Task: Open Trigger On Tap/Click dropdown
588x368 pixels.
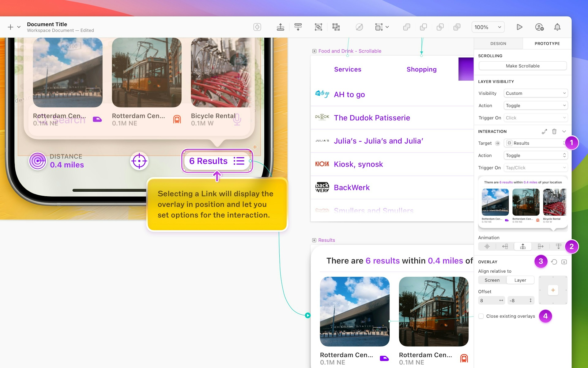Action: pos(536,168)
